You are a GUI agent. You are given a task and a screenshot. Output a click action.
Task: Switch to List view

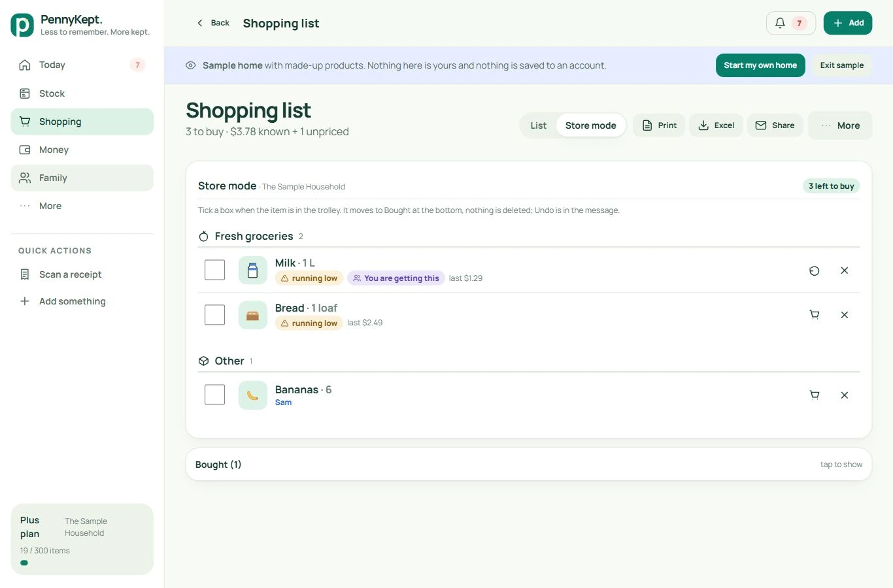tap(539, 125)
